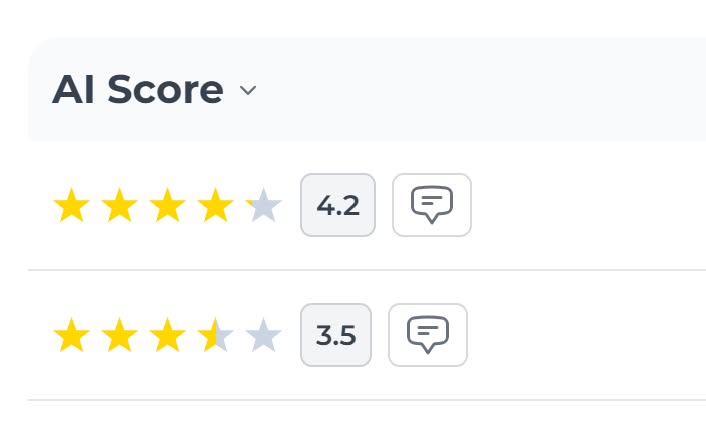Click the first gold star in the 3.5 row

pos(71,336)
